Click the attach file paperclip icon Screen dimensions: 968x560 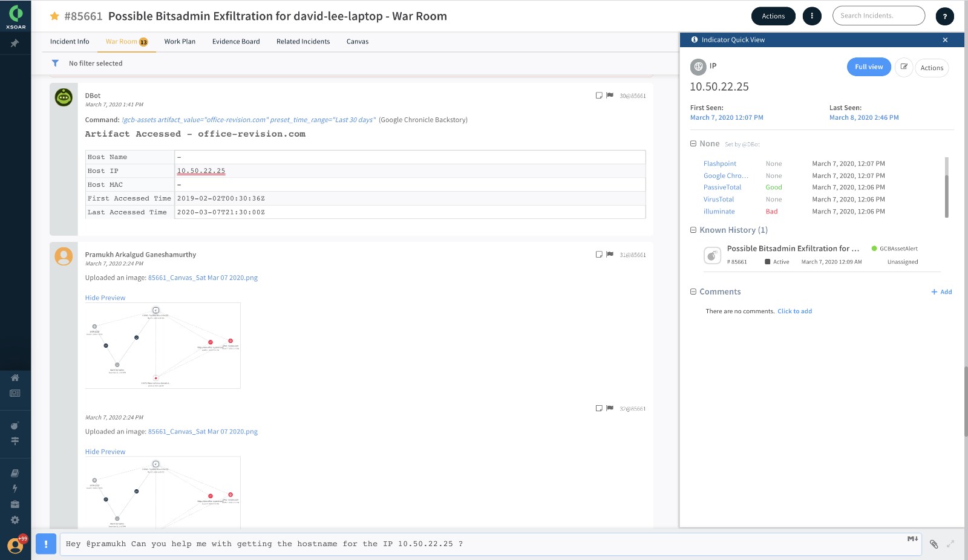(x=934, y=544)
